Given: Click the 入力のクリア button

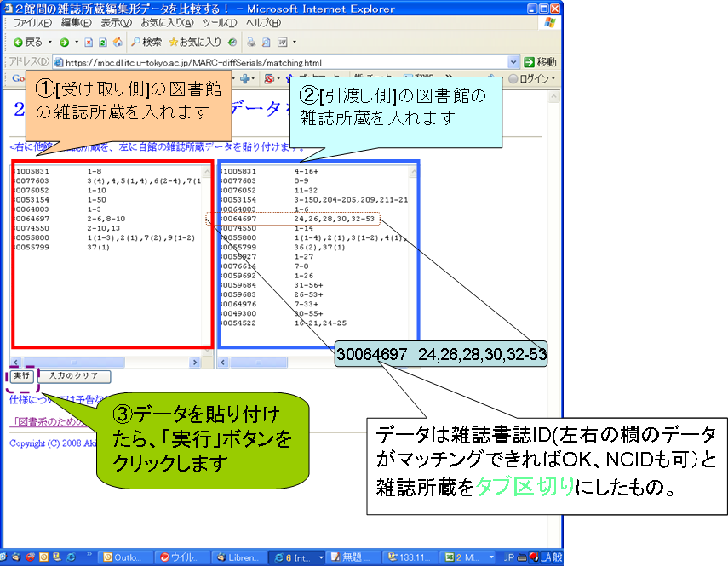Looking at the screenshot, I should (74, 376).
